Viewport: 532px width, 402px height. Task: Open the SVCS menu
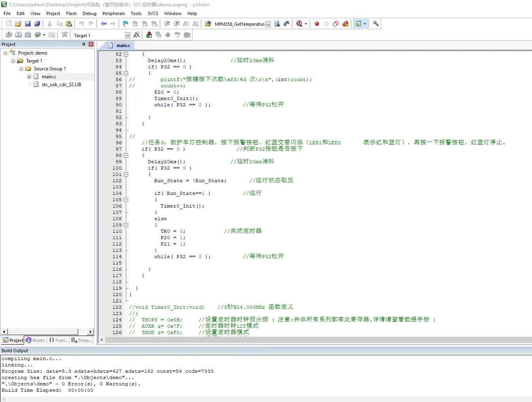coord(153,13)
